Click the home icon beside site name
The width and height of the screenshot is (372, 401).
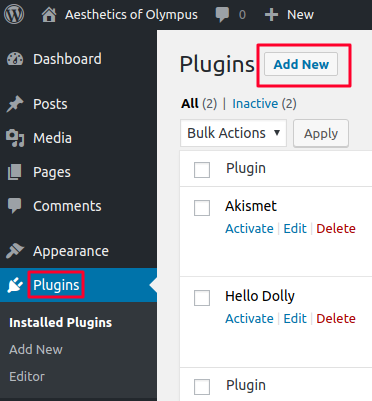[49, 15]
